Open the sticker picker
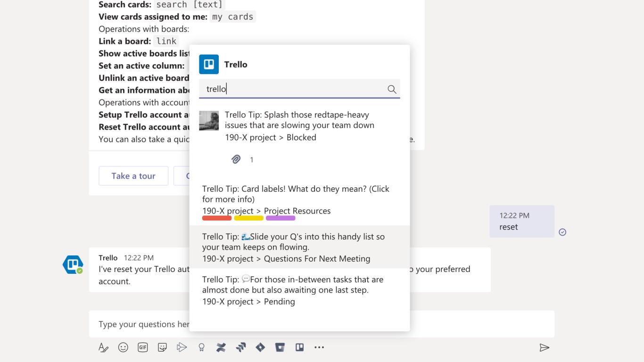 point(162,348)
